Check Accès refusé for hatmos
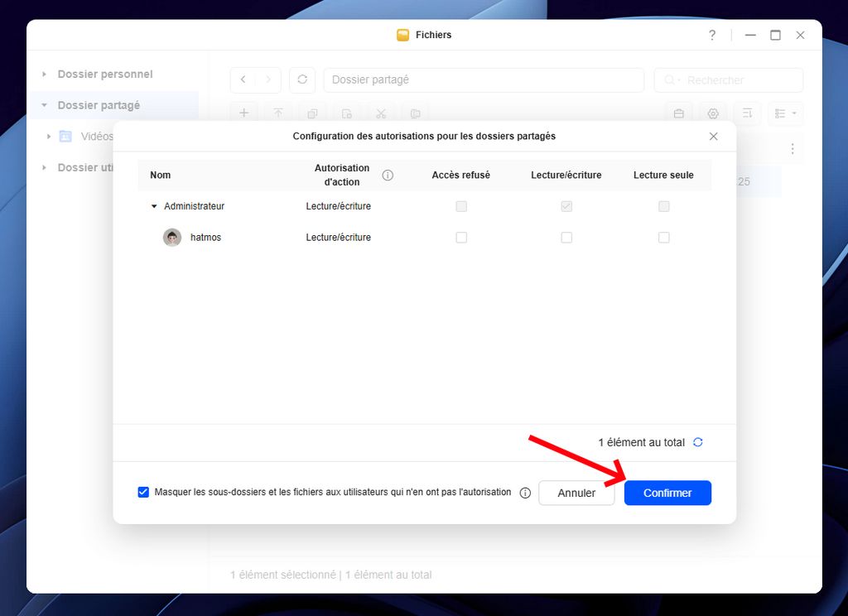The image size is (848, 616). 461,238
